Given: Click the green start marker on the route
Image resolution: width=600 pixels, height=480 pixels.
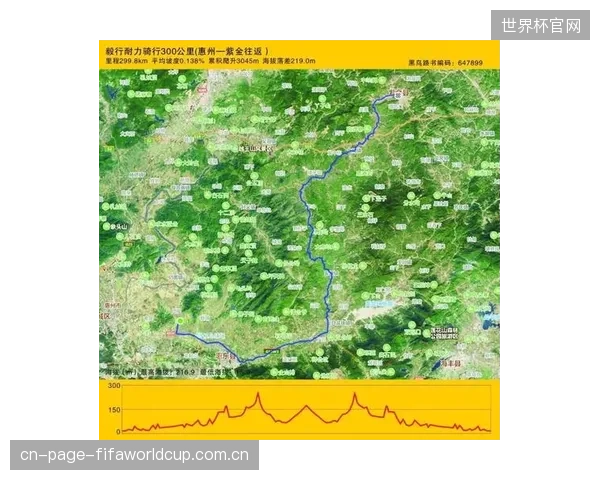Looking at the screenshot, I should [180, 321].
